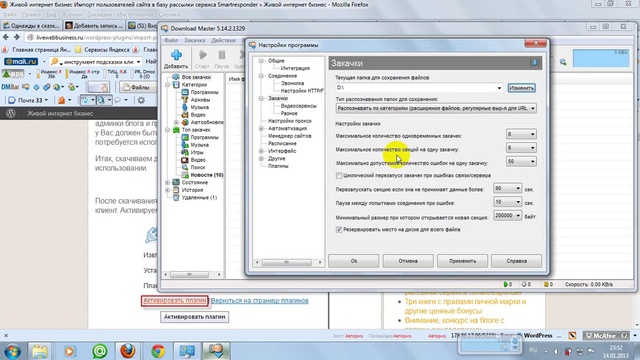
Task: Click Firefox forward arrow button
Action: (x=17, y=37)
